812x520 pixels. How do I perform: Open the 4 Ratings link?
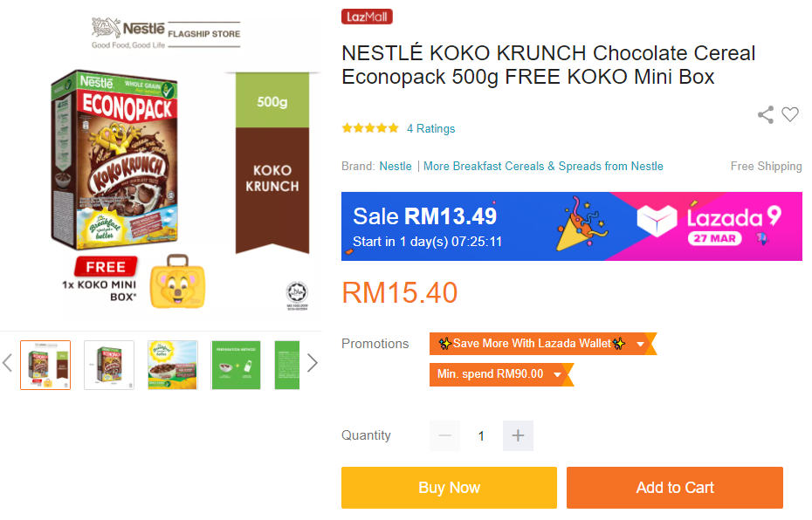pyautogui.click(x=431, y=128)
